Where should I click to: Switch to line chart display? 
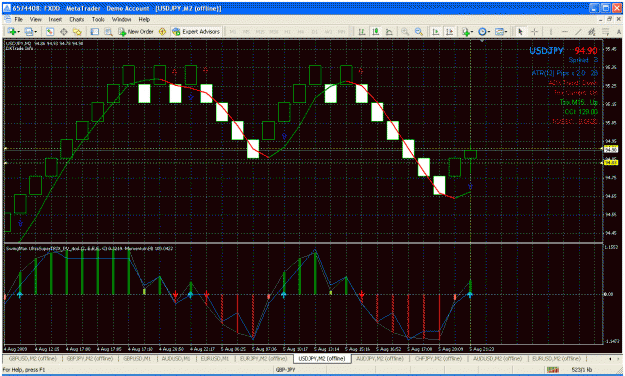(x=389, y=31)
